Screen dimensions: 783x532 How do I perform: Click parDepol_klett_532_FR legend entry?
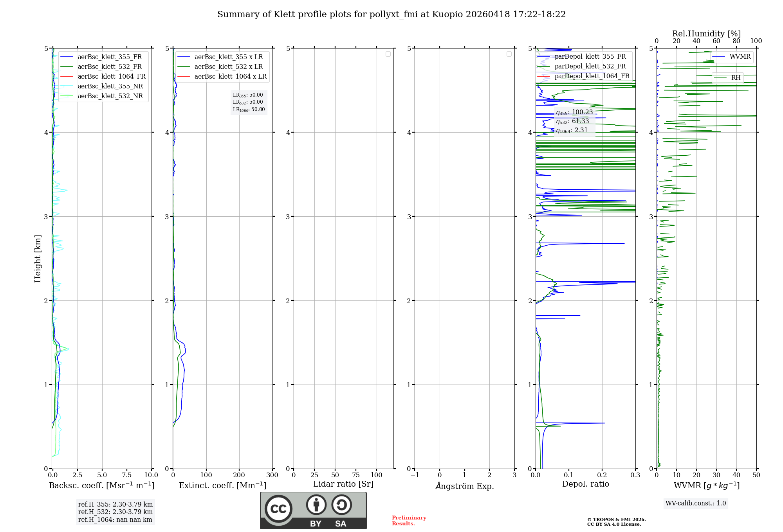point(590,66)
